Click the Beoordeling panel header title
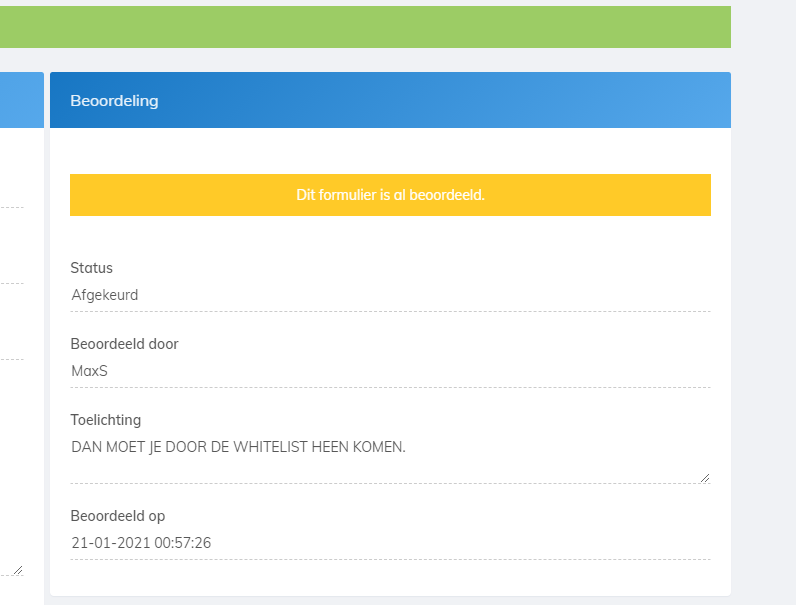Viewport: 796px width, 605px height. (x=114, y=101)
